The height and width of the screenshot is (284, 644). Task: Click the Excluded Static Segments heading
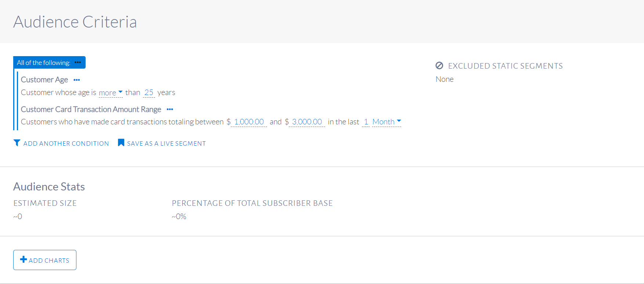pos(505,66)
